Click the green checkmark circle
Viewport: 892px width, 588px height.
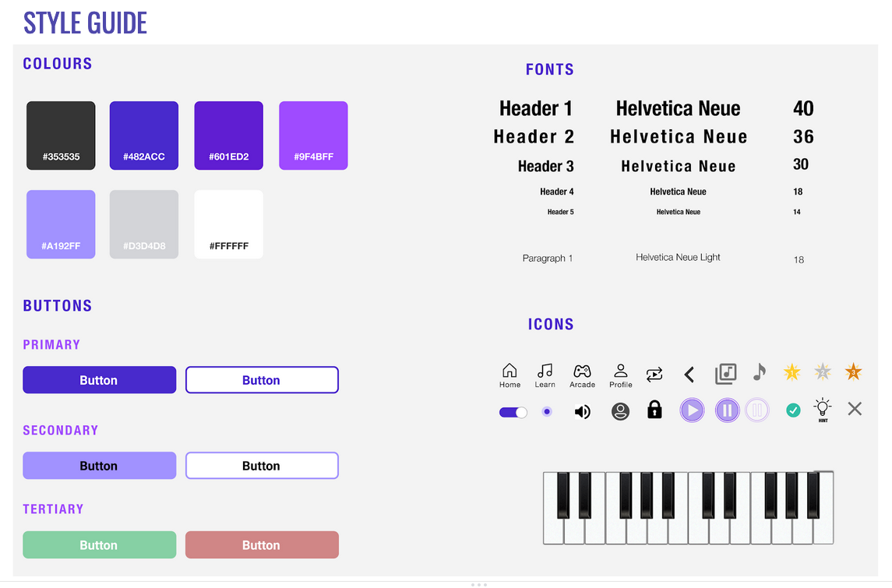[793, 410]
